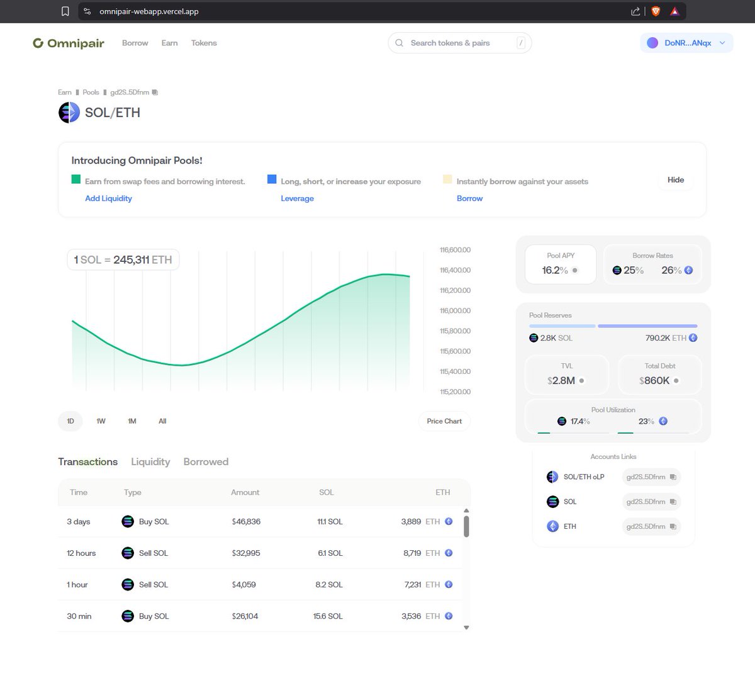The width and height of the screenshot is (755, 700).
Task: Click the Price Chart button
Action: [444, 421]
